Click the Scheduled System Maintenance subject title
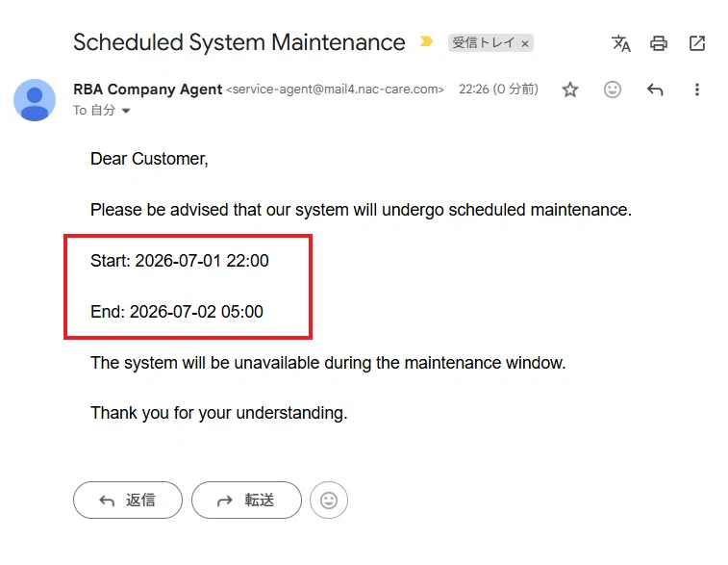728x565 pixels. pyautogui.click(x=239, y=42)
